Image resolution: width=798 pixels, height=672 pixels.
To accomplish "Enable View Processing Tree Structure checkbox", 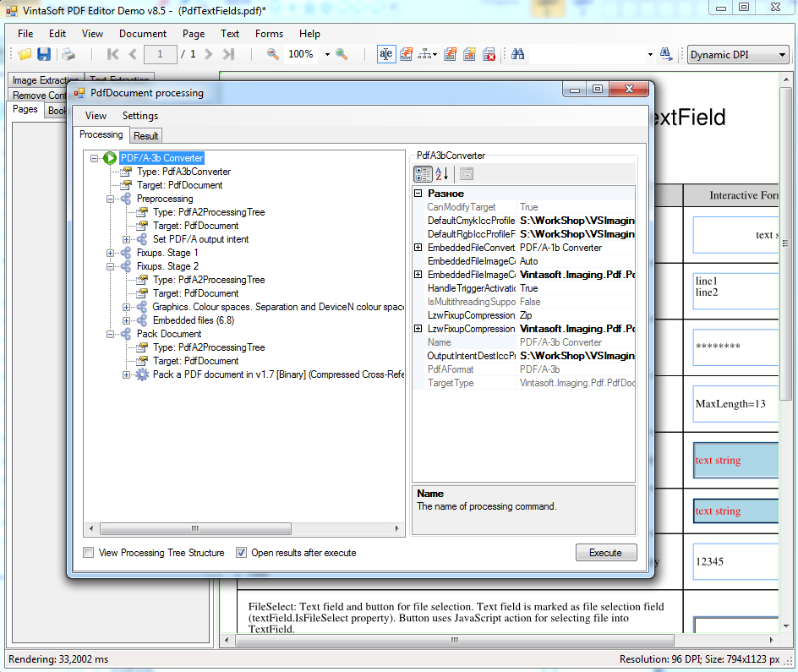I will [x=89, y=553].
